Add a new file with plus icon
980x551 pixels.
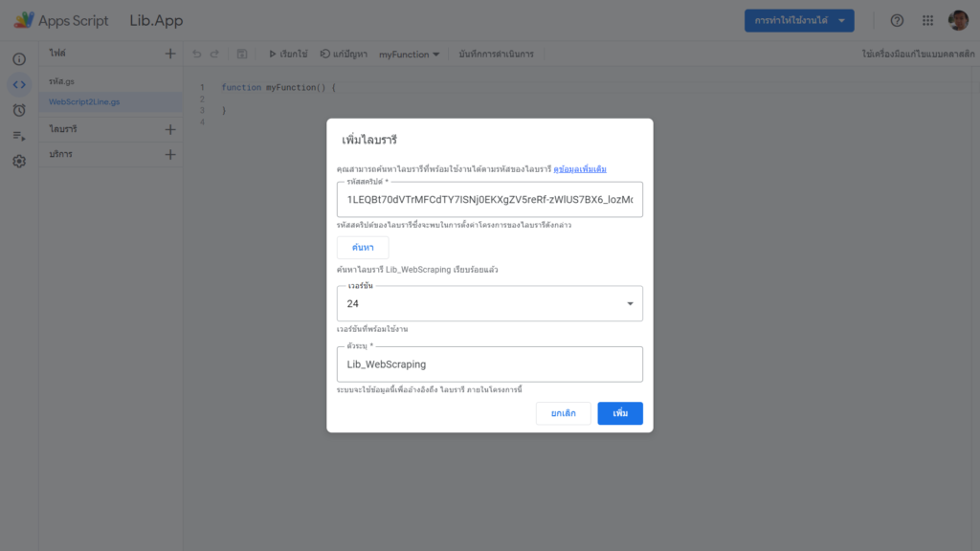pos(170,54)
